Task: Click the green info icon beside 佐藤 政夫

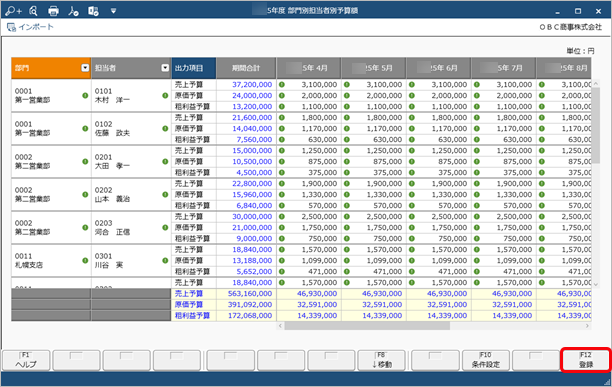Action: point(165,128)
